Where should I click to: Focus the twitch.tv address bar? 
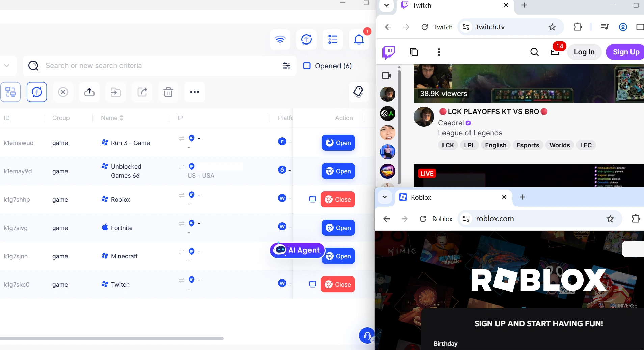pos(511,27)
